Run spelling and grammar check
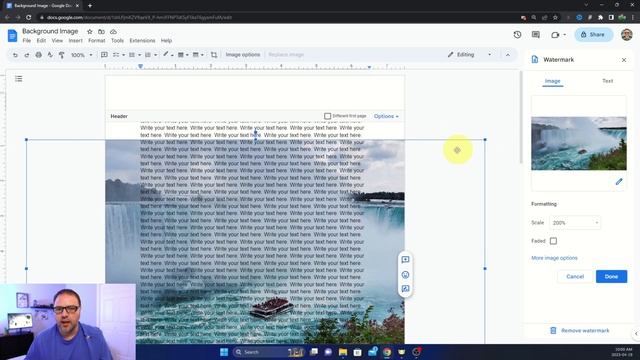The width and height of the screenshot is (640, 360). pos(50,55)
